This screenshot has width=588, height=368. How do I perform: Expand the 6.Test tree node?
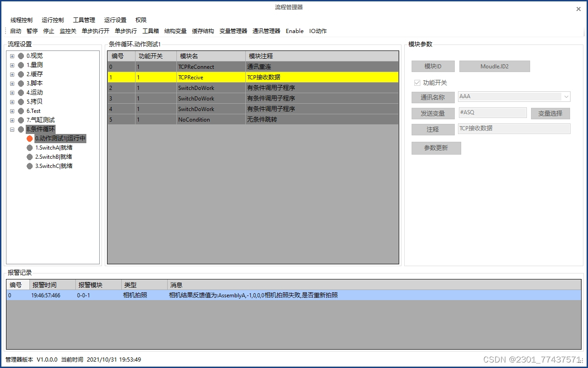click(12, 111)
